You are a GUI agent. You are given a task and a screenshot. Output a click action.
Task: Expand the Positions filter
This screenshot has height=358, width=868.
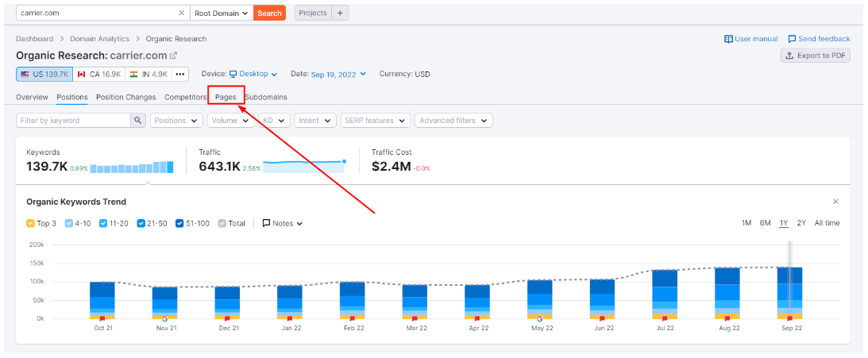[176, 121]
